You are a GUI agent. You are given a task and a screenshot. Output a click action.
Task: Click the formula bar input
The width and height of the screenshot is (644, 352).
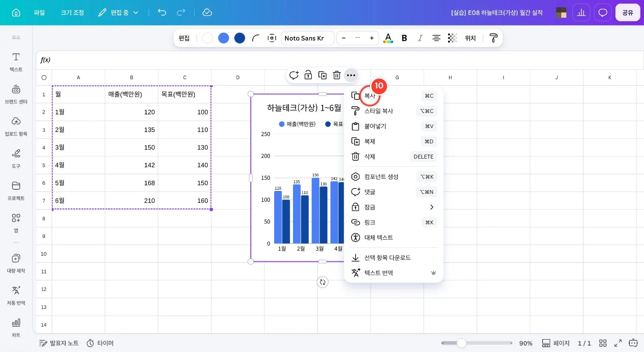tap(340, 60)
